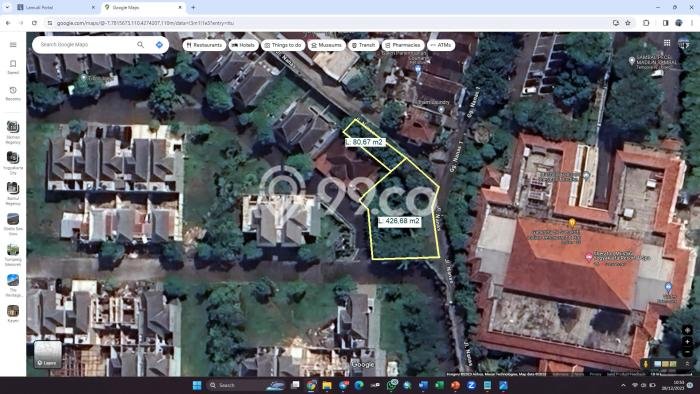Open the Google account avatar on the map
This screenshot has width=700, height=394.
(x=683, y=43)
